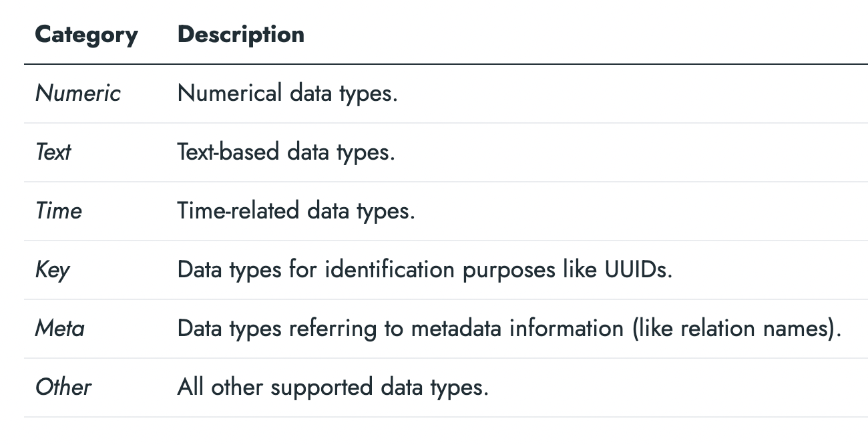Click the Description column header

[x=240, y=35]
